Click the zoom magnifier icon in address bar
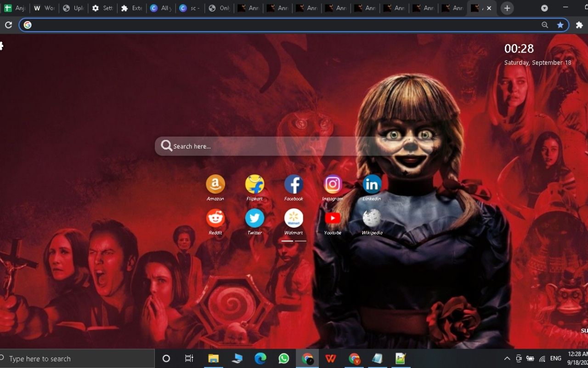The width and height of the screenshot is (588, 368). (545, 25)
